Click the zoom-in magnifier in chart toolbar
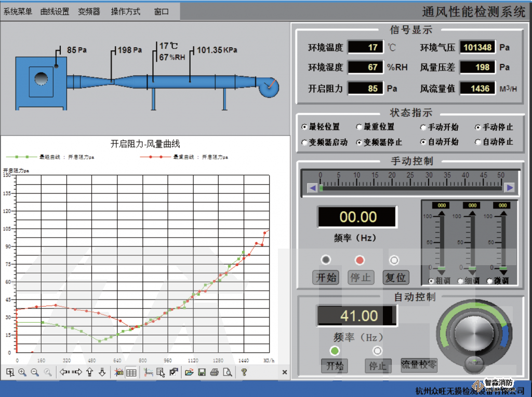This screenshot has height=397, width=532. [22, 372]
